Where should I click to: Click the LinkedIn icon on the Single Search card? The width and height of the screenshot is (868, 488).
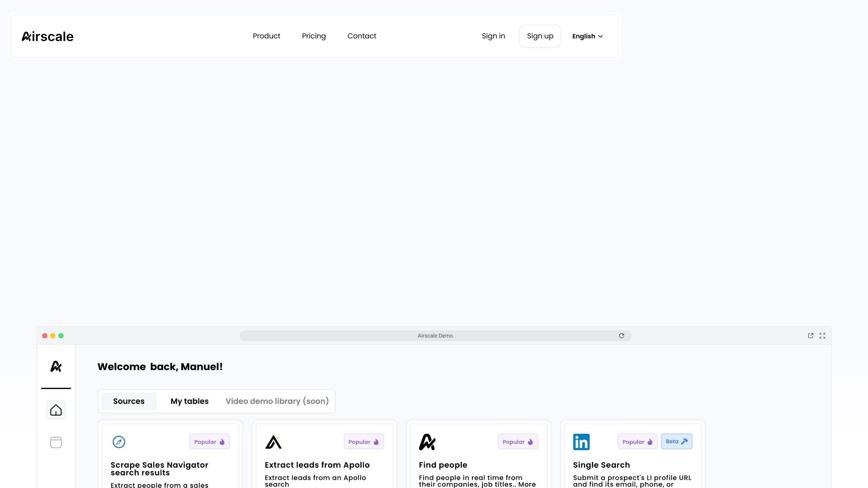click(581, 441)
